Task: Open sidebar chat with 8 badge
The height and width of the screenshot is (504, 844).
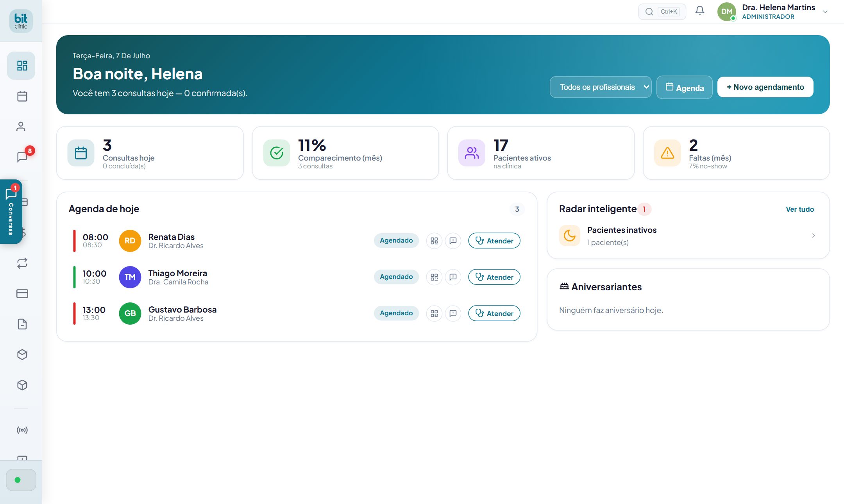Action: click(x=22, y=157)
